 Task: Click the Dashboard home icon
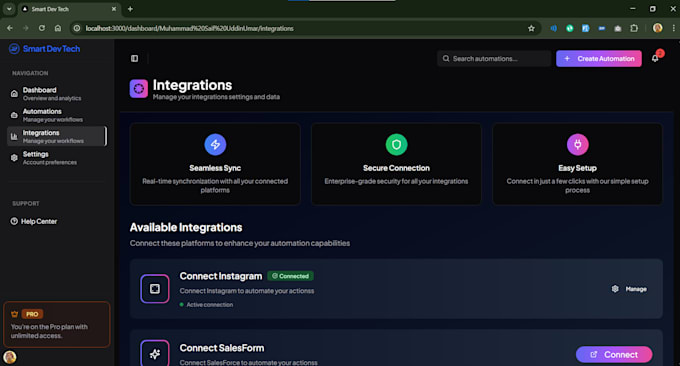[14, 93]
